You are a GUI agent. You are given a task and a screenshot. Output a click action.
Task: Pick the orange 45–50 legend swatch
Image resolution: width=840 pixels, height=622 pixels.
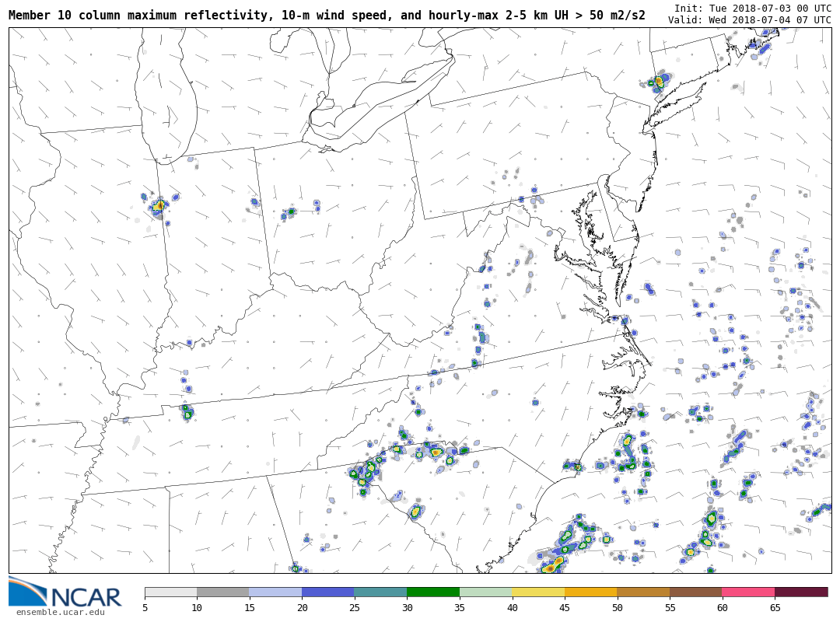coord(590,592)
